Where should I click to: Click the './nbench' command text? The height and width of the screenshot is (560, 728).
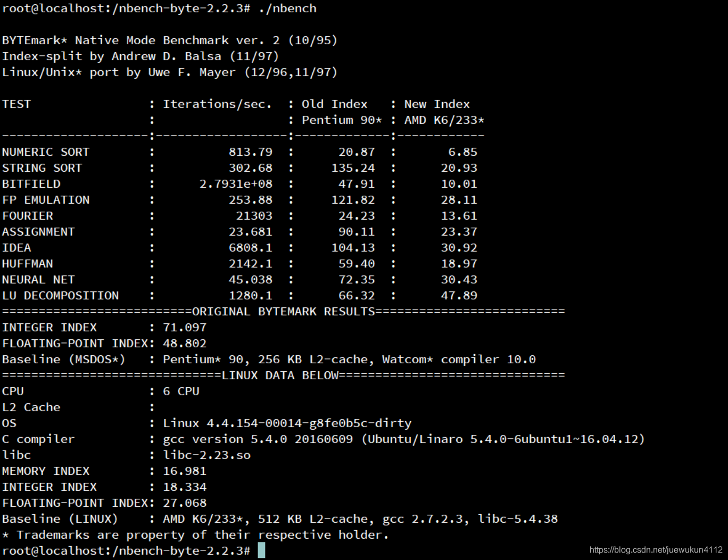click(x=287, y=9)
